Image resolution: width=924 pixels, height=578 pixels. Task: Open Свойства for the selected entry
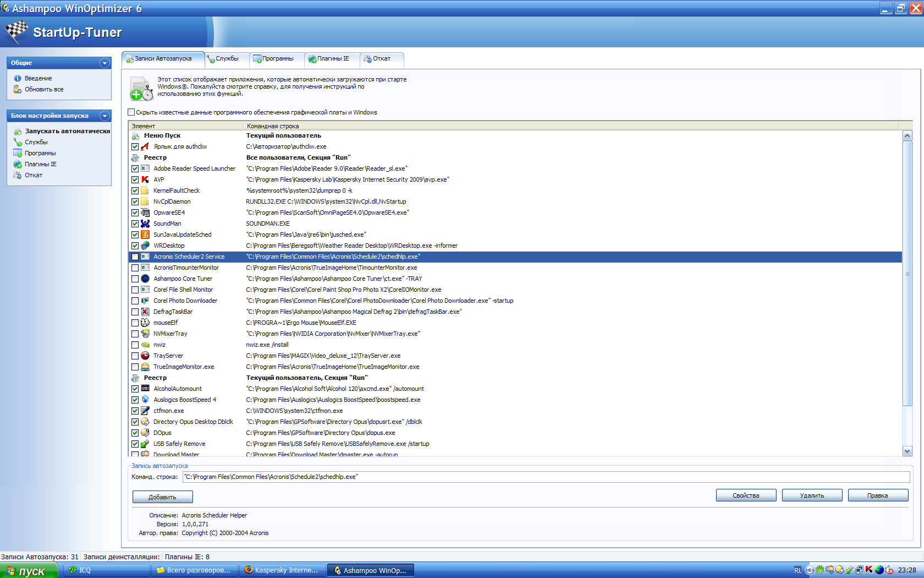tap(746, 495)
